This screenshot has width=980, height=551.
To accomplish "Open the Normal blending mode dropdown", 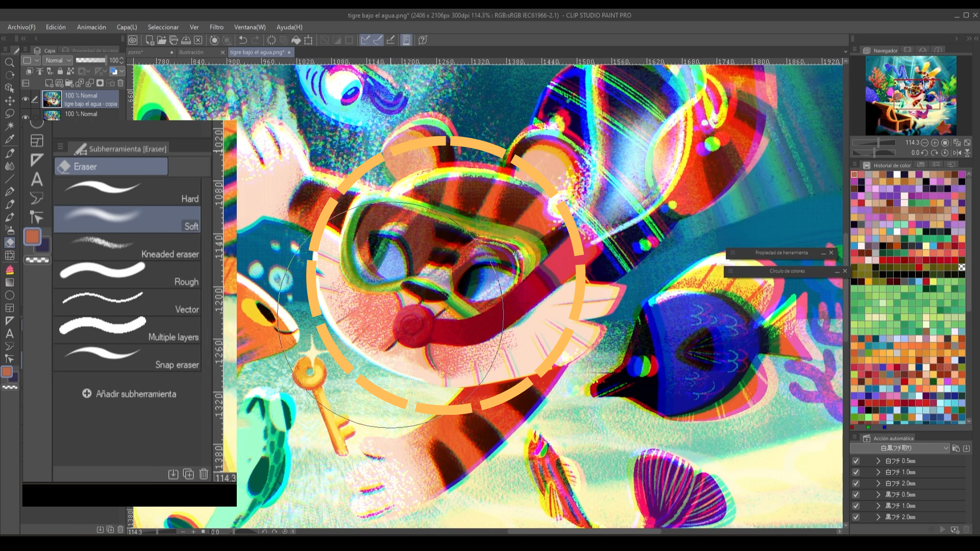I will pyautogui.click(x=58, y=60).
